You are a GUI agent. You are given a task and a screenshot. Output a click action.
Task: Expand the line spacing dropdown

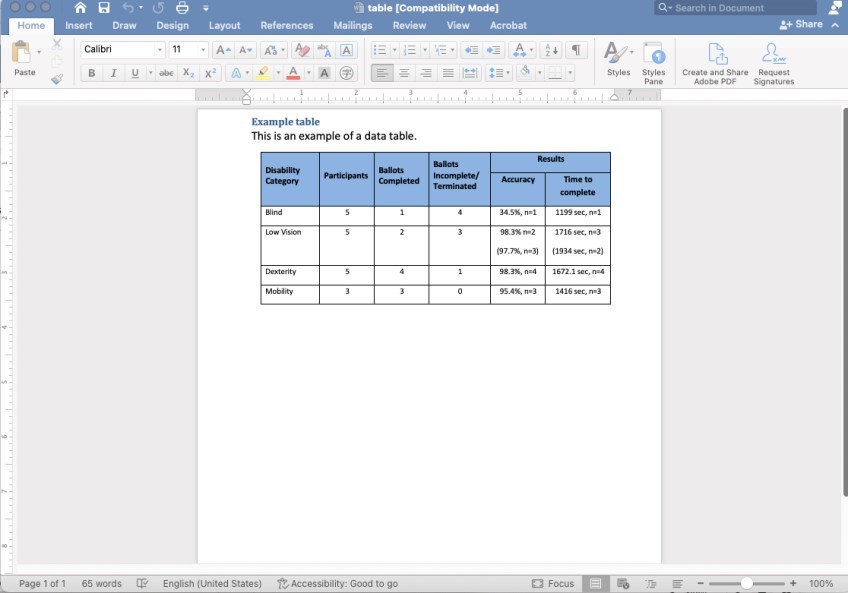tap(510, 73)
